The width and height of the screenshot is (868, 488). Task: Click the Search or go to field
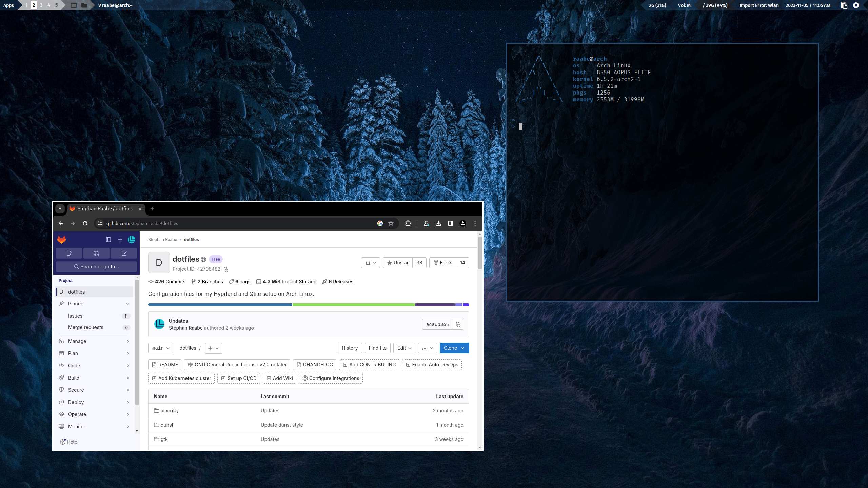click(96, 267)
